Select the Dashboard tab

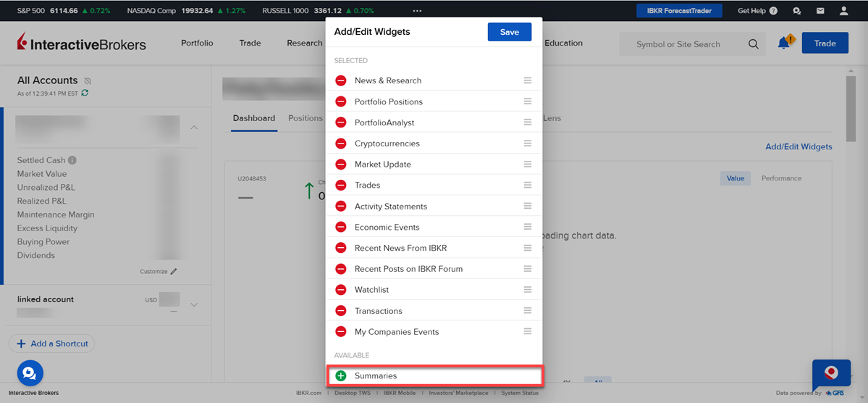[x=254, y=118]
